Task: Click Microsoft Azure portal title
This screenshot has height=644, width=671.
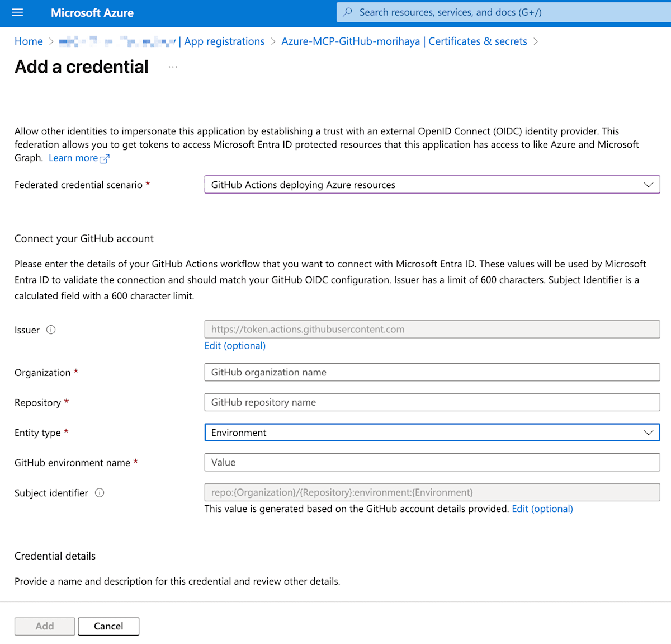Action: (92, 13)
